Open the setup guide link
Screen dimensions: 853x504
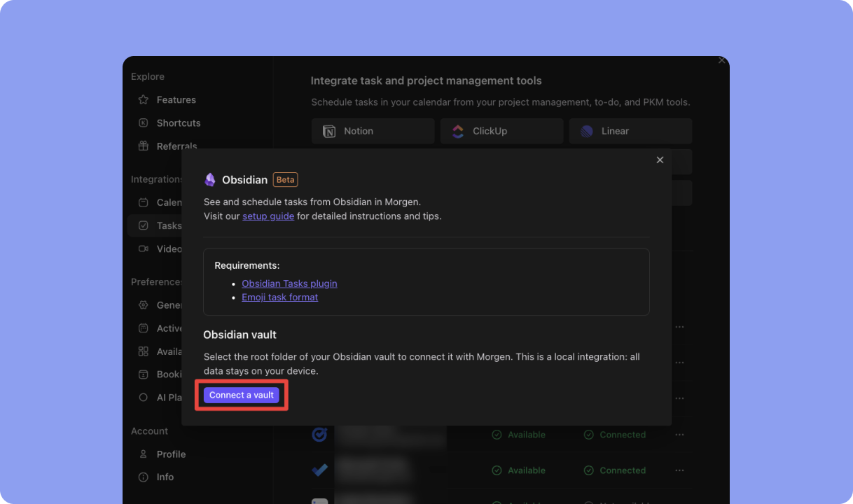point(268,216)
